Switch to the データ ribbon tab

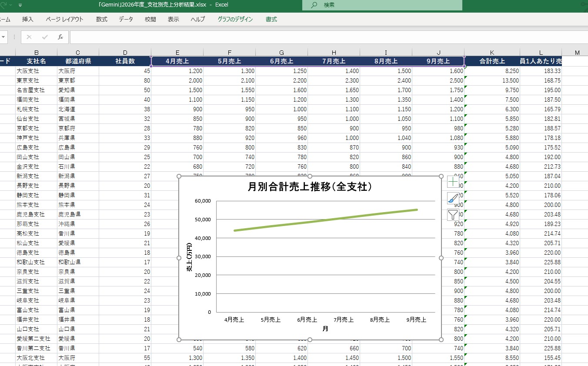(x=126, y=19)
